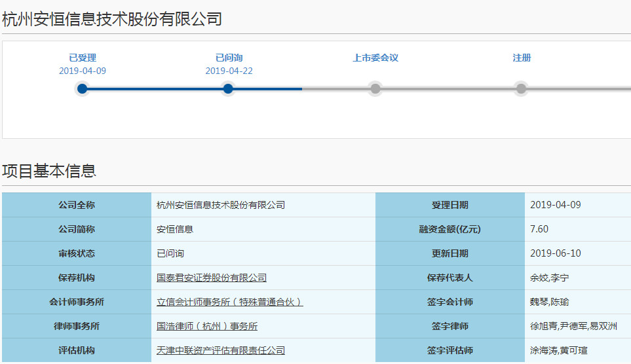Screen dimensions: 631x364
Task: Select the 上市委会议 stage label
Action: click(x=375, y=58)
